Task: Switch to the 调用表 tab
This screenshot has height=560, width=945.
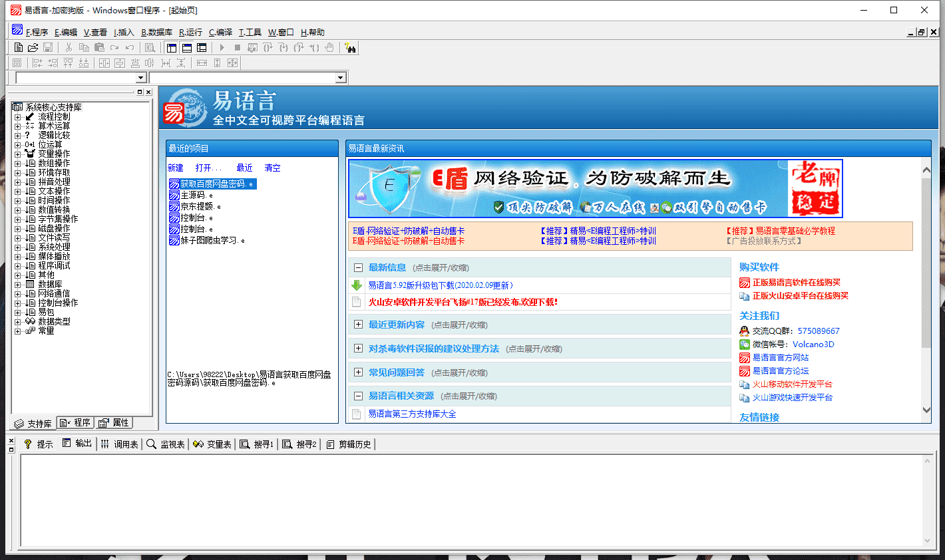Action: [x=120, y=444]
